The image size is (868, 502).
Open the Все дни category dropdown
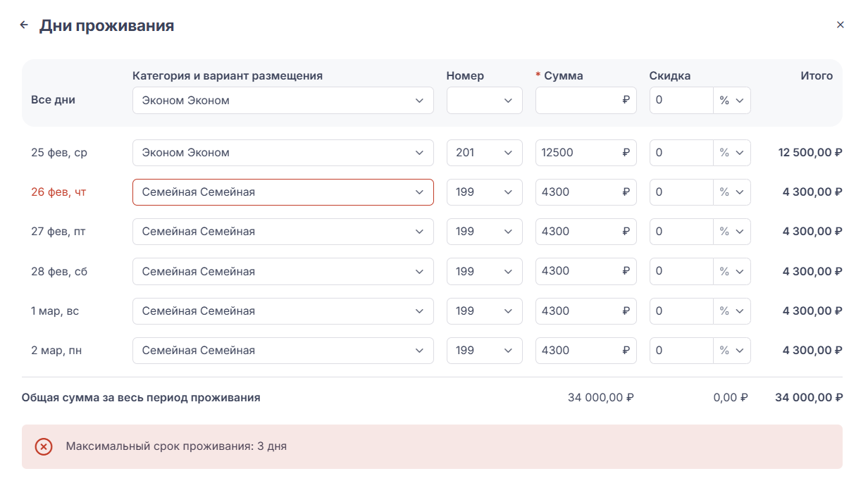point(283,101)
